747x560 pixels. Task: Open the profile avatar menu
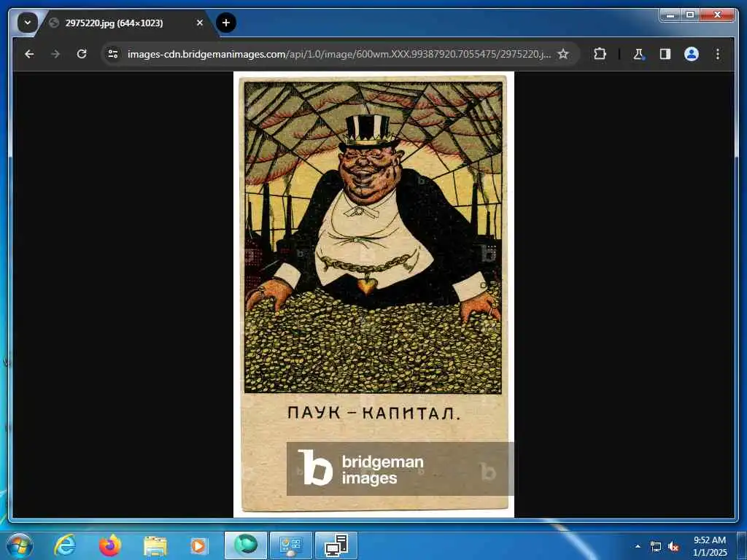pyautogui.click(x=692, y=54)
